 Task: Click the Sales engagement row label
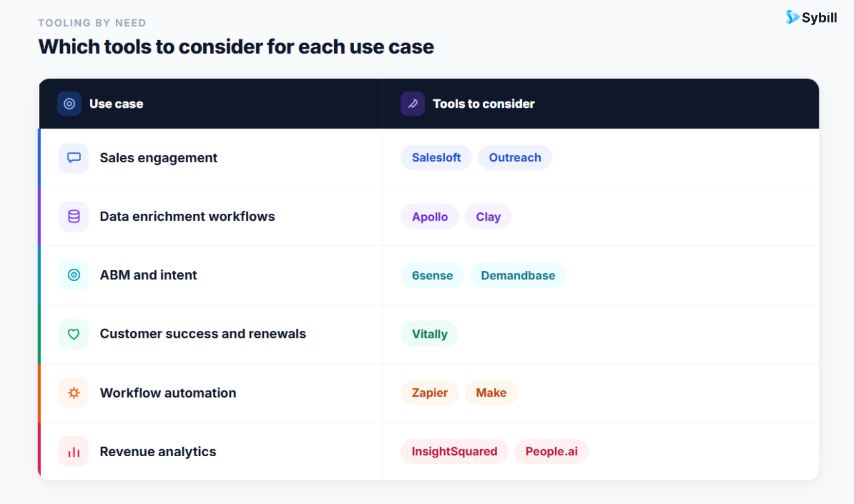click(x=158, y=158)
